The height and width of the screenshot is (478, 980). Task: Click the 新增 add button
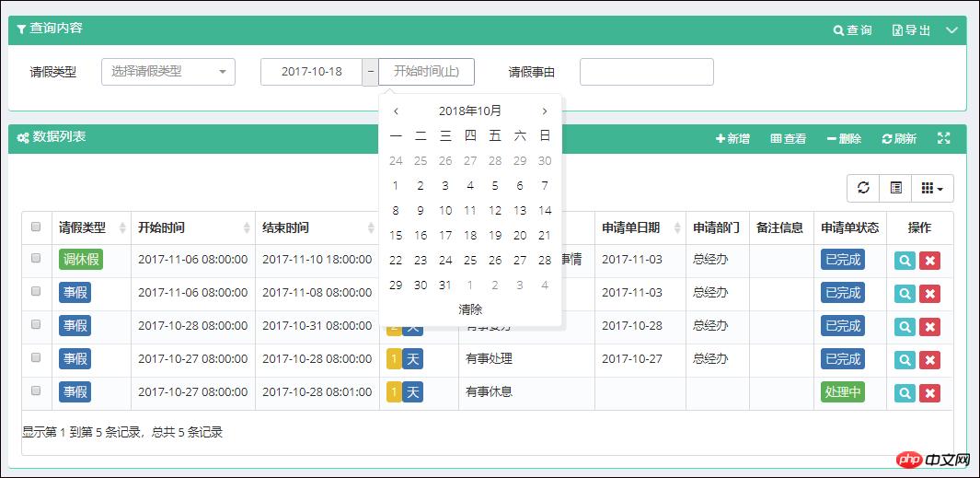coord(732,138)
